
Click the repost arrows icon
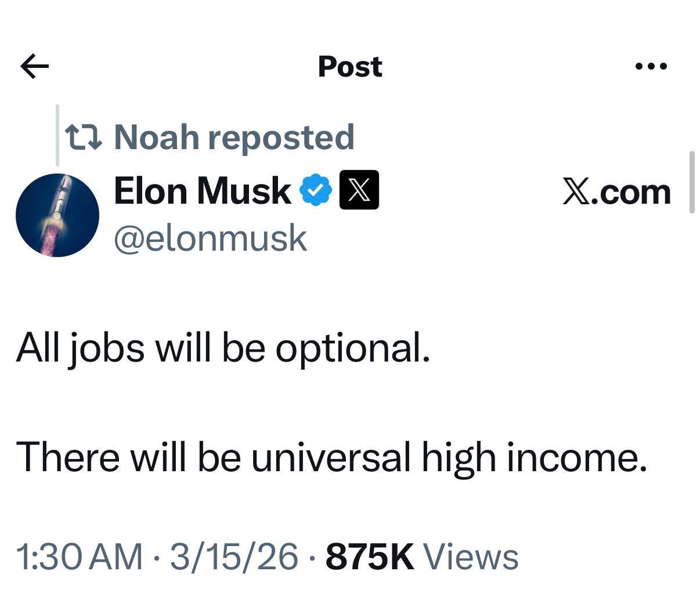pos(85,137)
